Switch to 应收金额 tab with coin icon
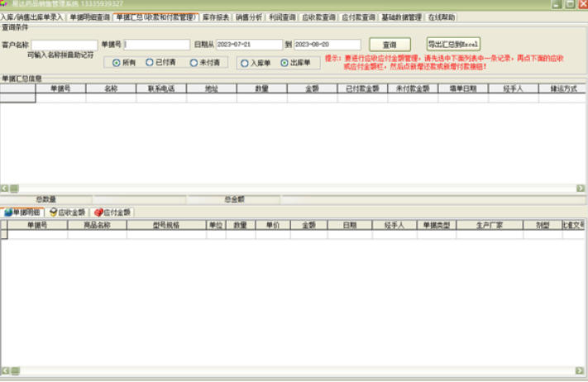This screenshot has height=382, width=588. point(68,212)
